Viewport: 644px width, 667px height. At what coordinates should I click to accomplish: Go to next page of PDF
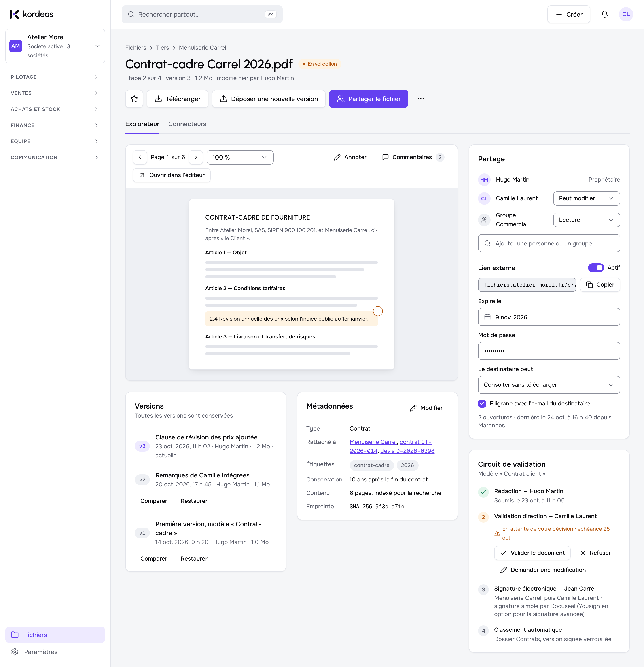click(196, 157)
